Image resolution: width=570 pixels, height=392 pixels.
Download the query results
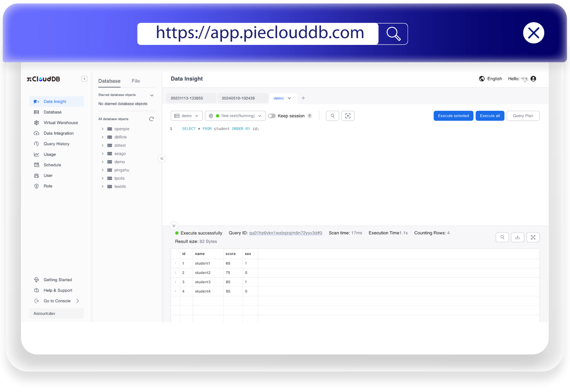(x=518, y=237)
